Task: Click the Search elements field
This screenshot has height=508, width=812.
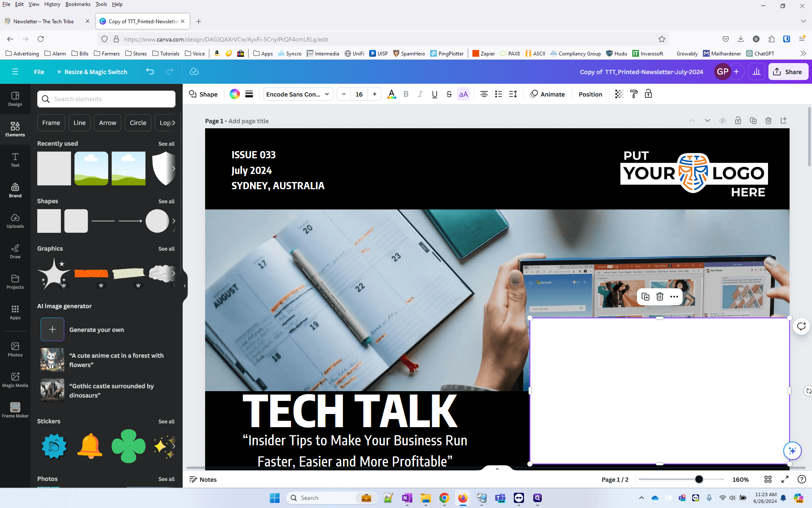Action: pyautogui.click(x=106, y=99)
